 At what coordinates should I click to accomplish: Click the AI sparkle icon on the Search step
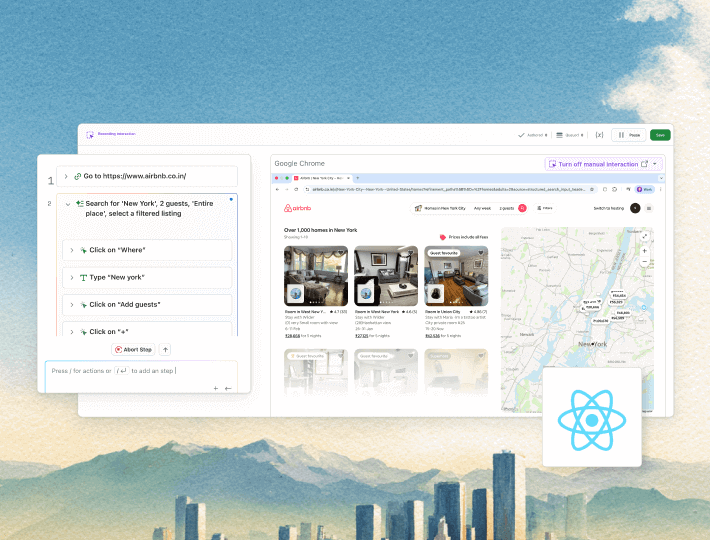tap(80, 204)
